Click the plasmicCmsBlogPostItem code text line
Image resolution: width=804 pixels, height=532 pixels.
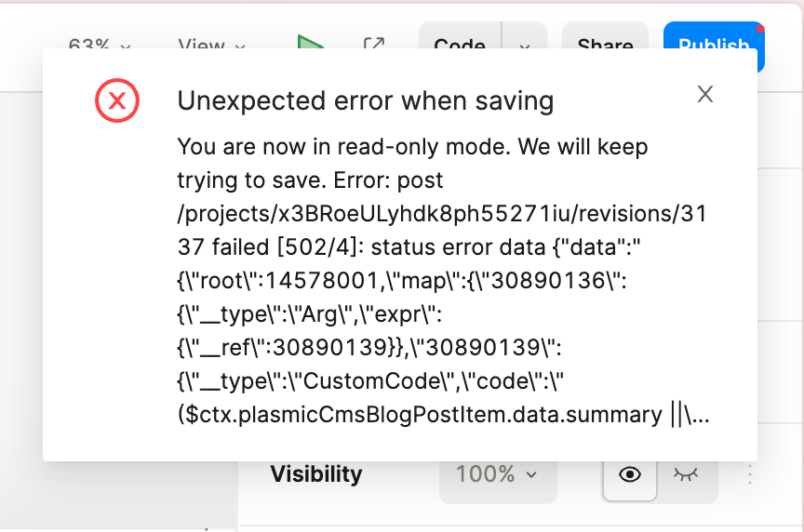pos(443,415)
